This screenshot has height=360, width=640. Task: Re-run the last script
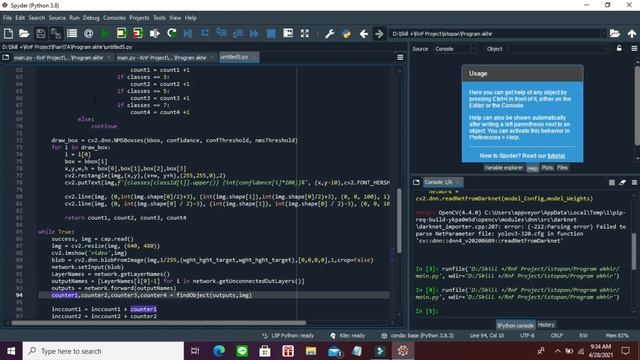pyautogui.click(x=171, y=33)
